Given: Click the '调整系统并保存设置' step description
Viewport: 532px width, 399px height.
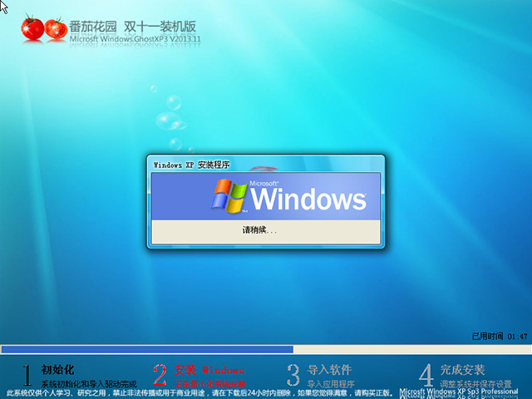Looking at the screenshot, I should tap(475, 384).
